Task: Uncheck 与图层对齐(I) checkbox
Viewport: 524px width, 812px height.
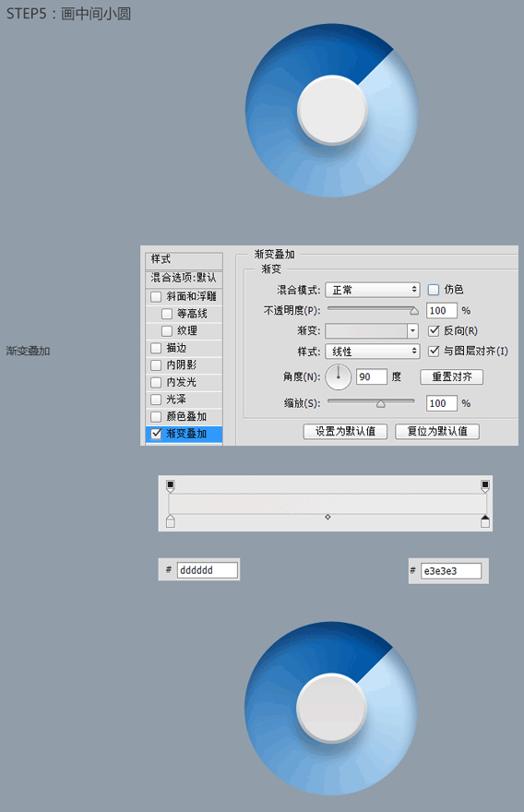Action: [x=434, y=352]
